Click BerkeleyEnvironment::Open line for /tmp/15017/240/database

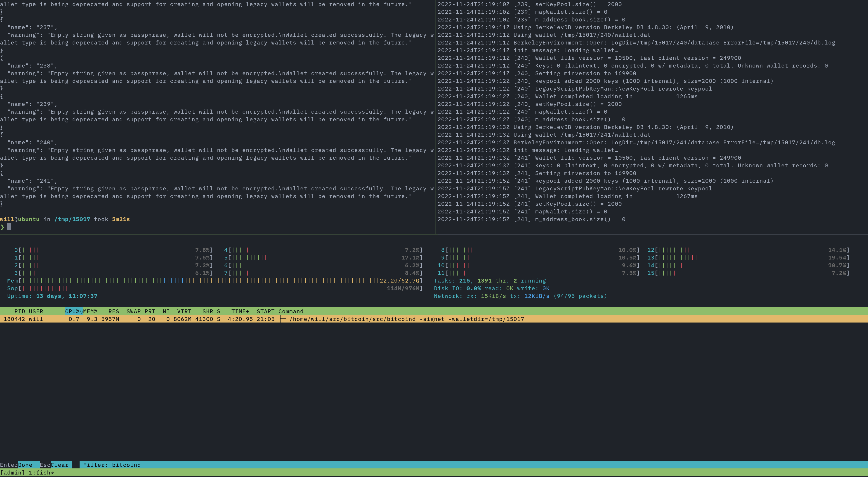[x=636, y=43]
